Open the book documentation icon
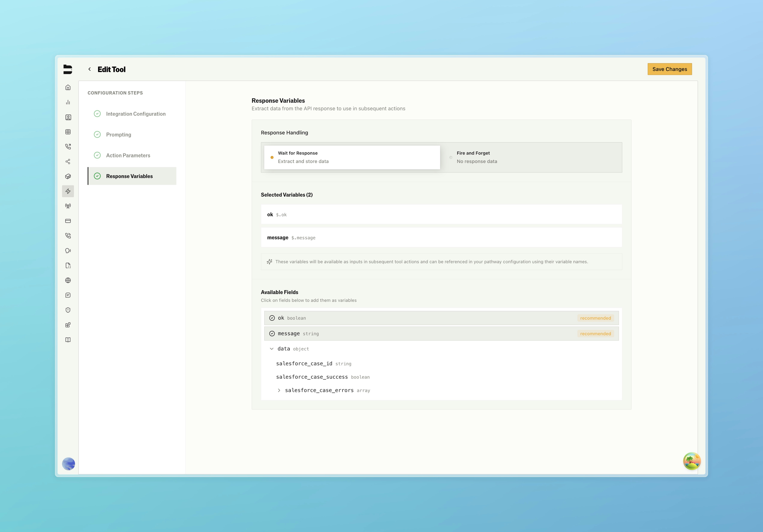763x532 pixels. click(68, 340)
